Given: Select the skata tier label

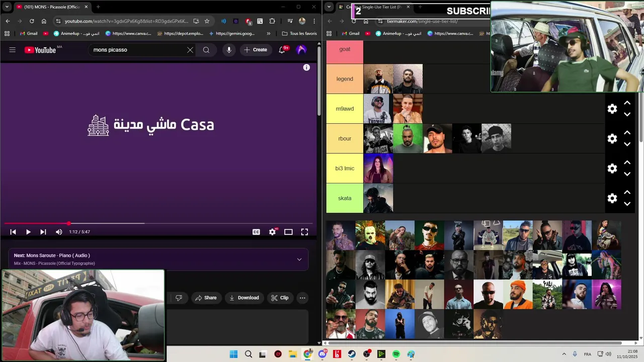Looking at the screenshot, I should [x=345, y=198].
